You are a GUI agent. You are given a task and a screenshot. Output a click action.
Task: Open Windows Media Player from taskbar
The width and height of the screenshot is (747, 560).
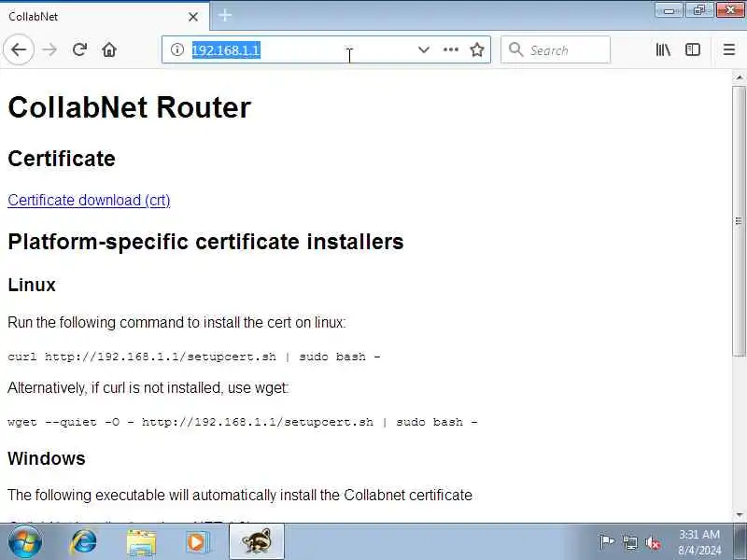(197, 541)
